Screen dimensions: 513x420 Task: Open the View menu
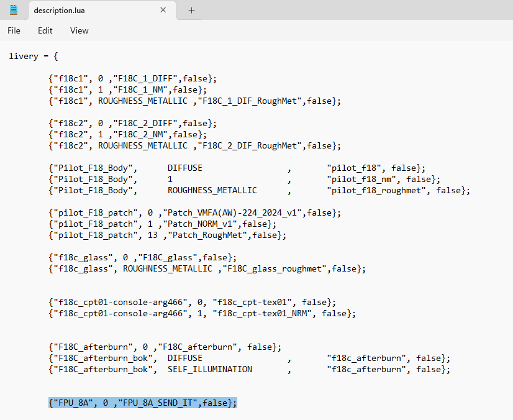click(x=79, y=30)
